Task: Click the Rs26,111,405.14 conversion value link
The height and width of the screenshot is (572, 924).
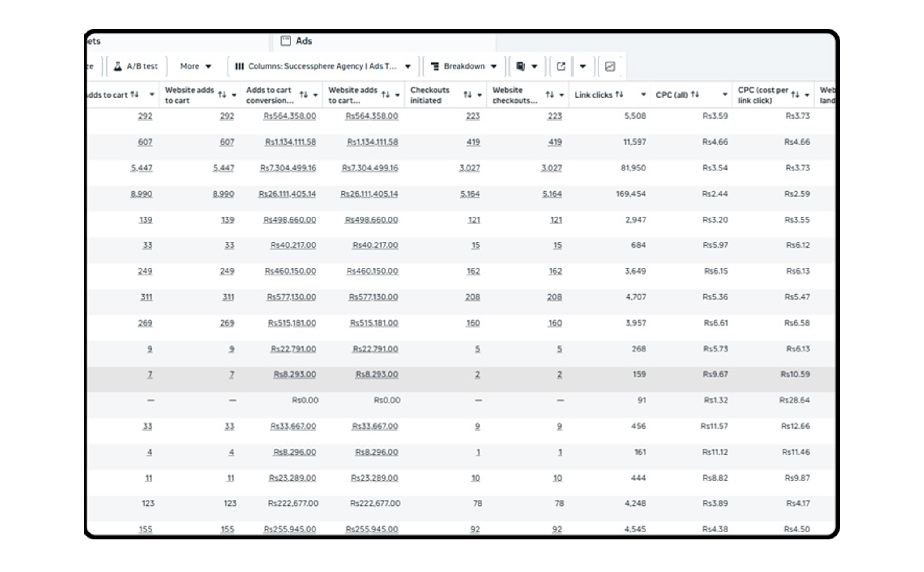Action: coord(287,194)
